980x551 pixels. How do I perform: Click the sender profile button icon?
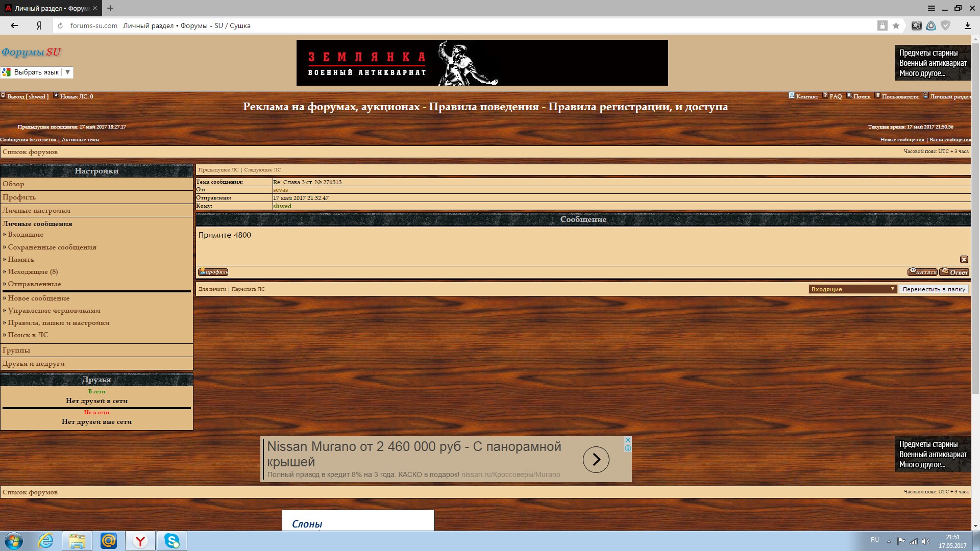[x=213, y=272]
